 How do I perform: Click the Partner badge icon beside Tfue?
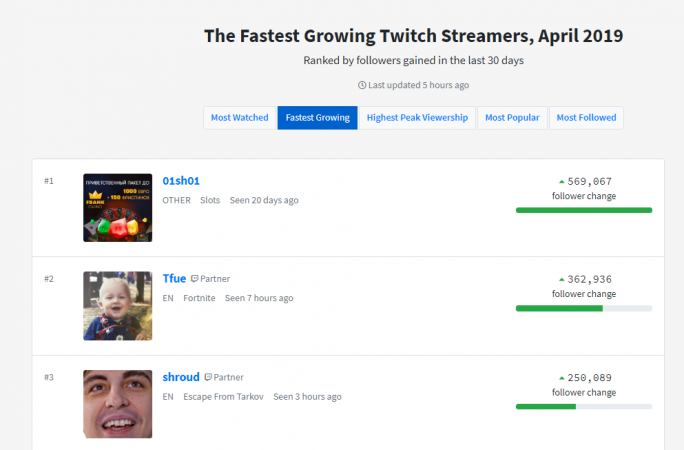pos(195,279)
